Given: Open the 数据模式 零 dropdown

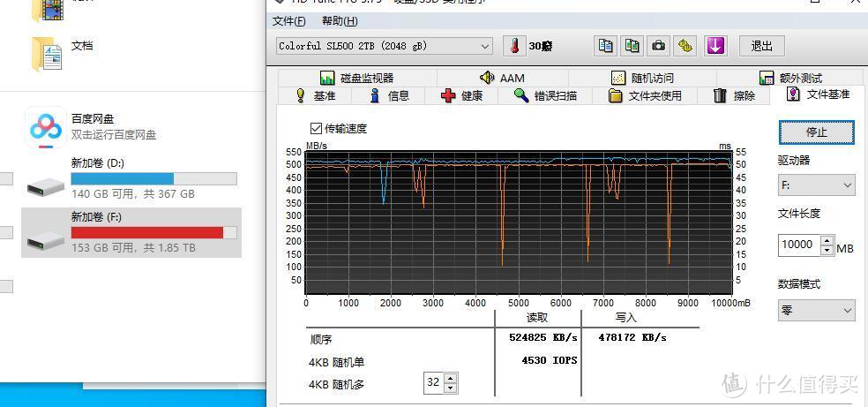Looking at the screenshot, I should pyautogui.click(x=817, y=311).
